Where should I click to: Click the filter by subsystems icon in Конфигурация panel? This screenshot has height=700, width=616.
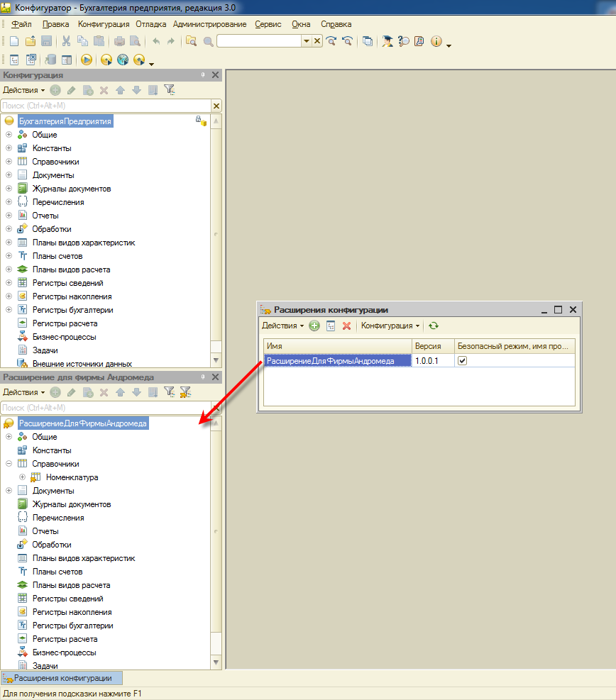[170, 90]
